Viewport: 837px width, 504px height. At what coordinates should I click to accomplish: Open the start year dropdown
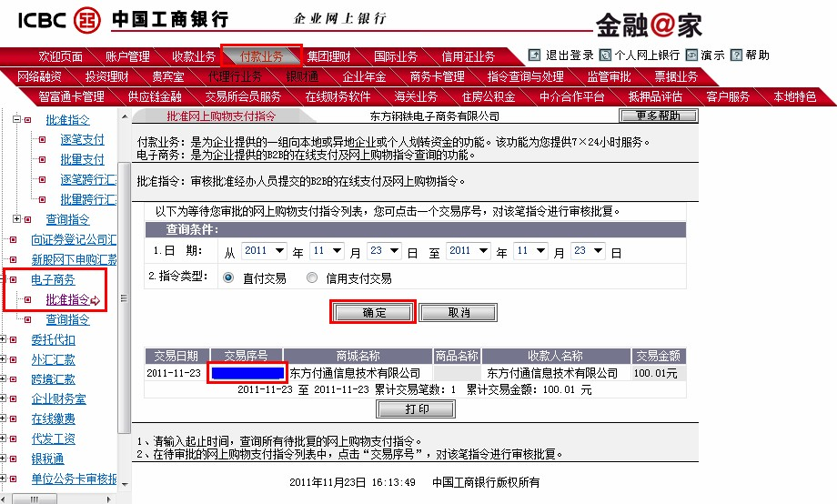[264, 251]
